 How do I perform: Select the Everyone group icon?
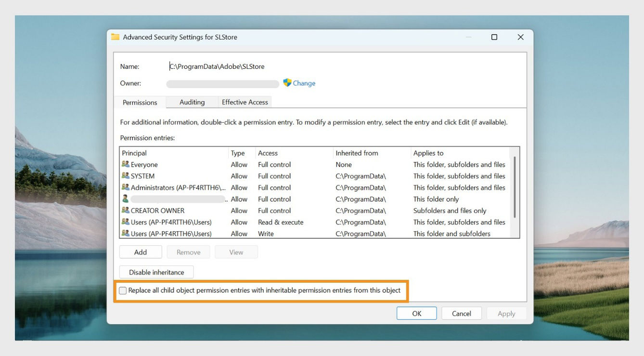[126, 164]
